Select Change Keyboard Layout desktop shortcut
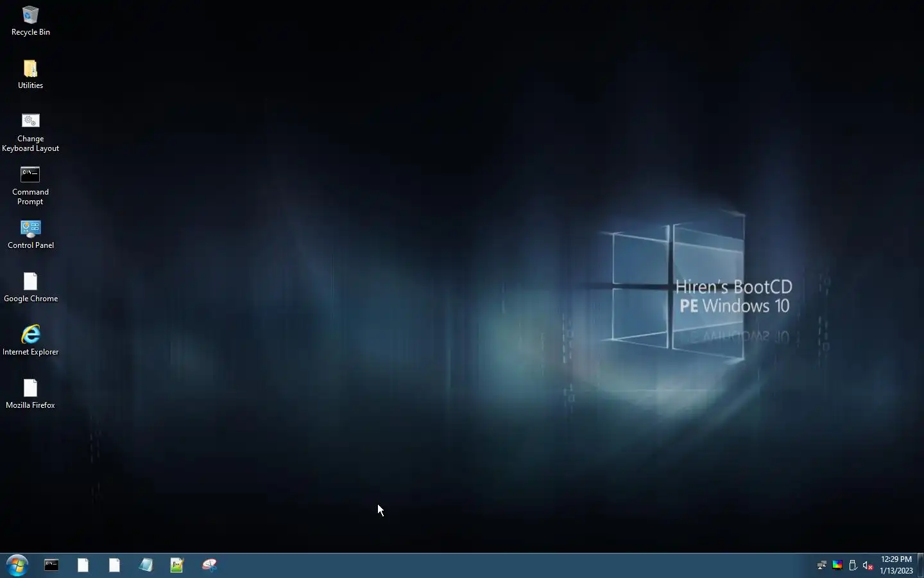Screen dimensions: 924x578 pos(30,133)
